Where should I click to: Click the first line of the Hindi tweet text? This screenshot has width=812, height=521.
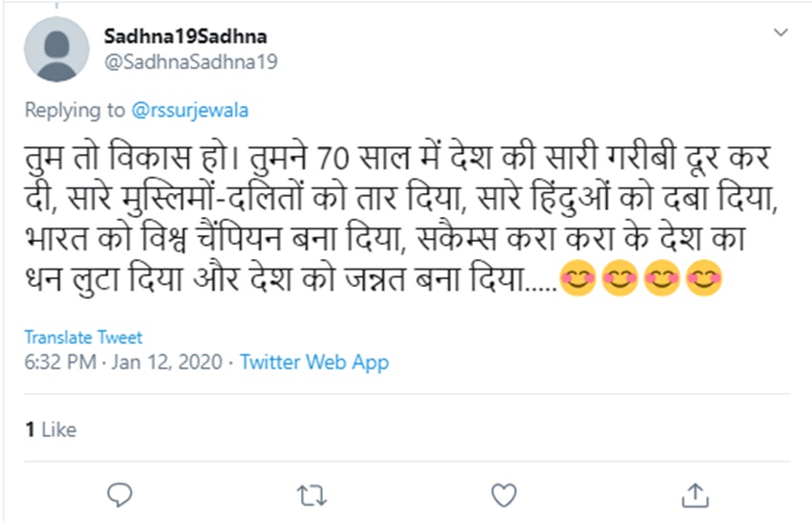click(362, 158)
